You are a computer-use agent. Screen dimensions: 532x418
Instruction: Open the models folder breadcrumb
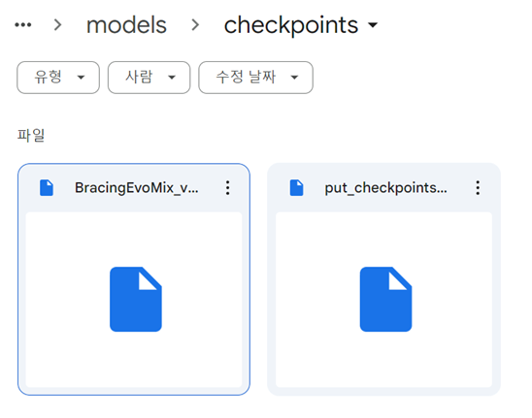[126, 25]
